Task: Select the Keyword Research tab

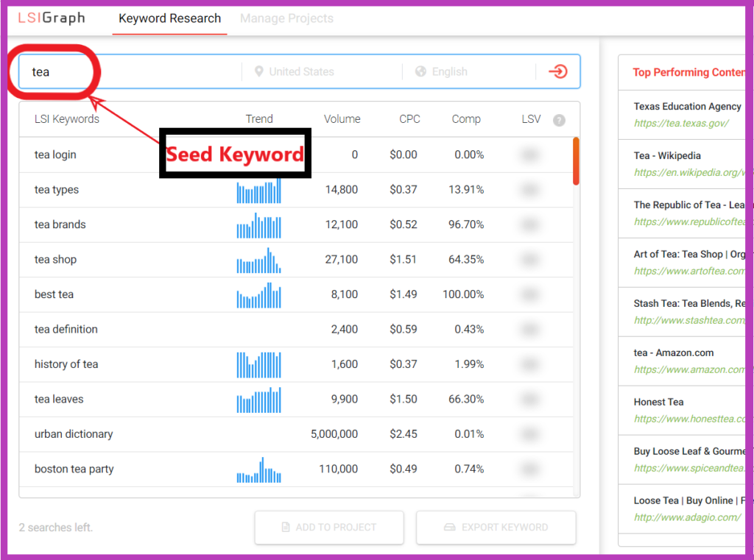Action: pyautogui.click(x=169, y=18)
